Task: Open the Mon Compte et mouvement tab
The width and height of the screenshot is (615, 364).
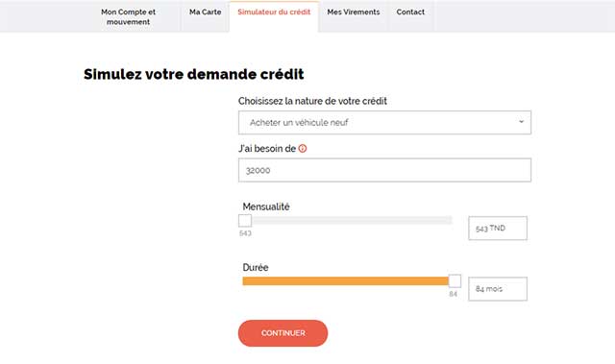Action: [128, 17]
